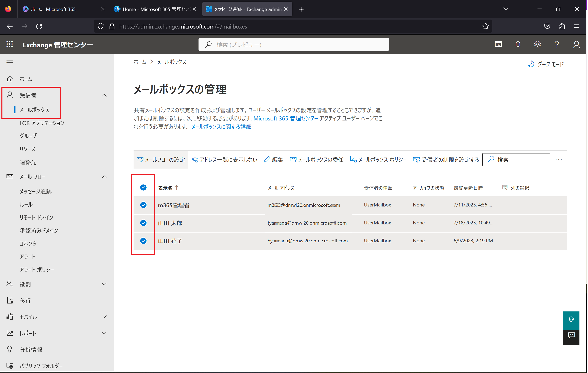Viewport: 588px width, 373px height.
Task: Click 編集 edit toolbar button
Action: pyautogui.click(x=273, y=159)
